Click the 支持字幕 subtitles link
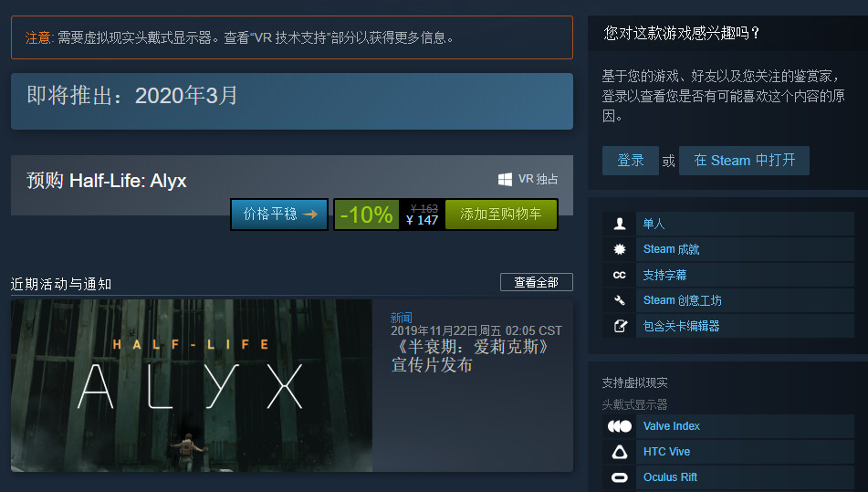 tap(664, 275)
